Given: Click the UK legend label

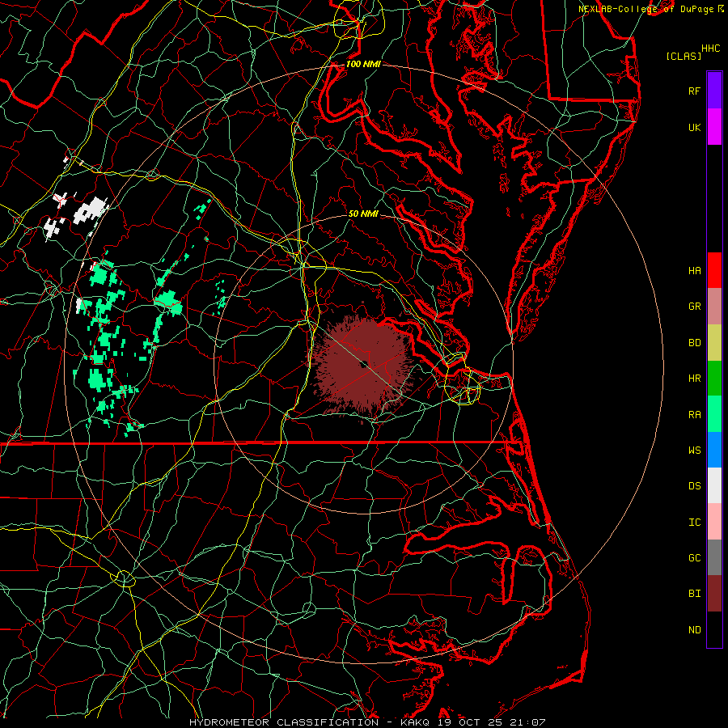Looking at the screenshot, I should click(694, 127).
